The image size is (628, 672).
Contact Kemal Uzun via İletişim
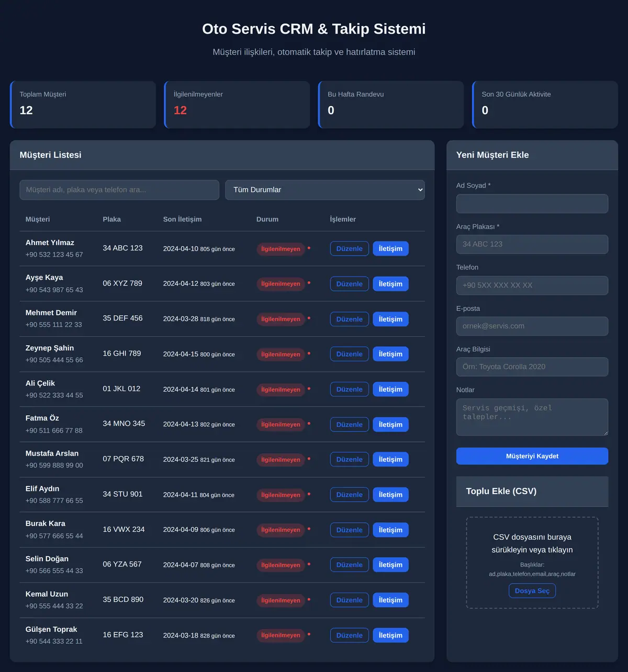[x=390, y=600]
